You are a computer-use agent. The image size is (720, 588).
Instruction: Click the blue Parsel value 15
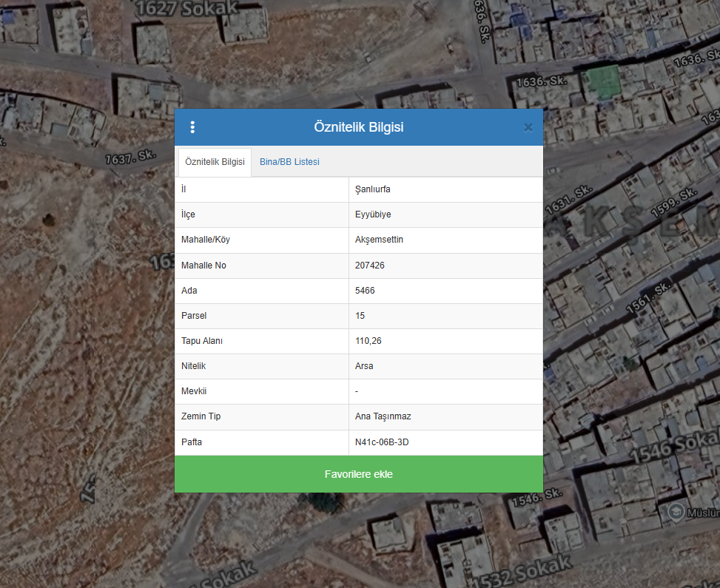click(x=360, y=316)
